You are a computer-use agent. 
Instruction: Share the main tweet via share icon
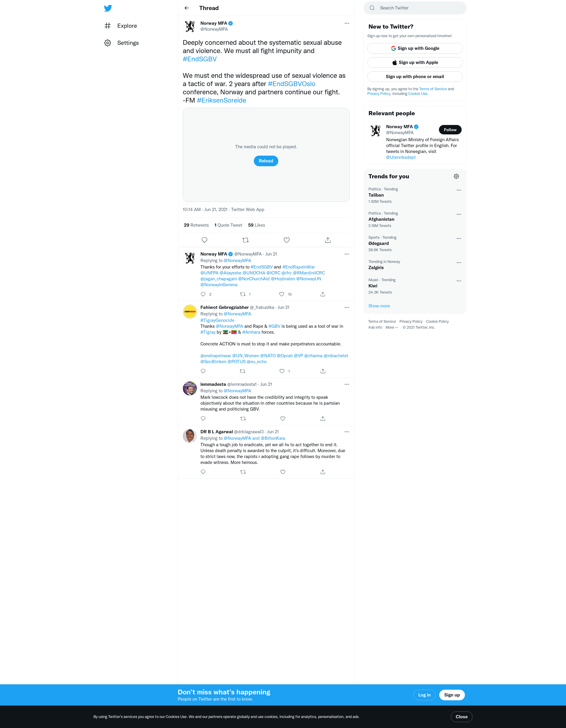328,240
